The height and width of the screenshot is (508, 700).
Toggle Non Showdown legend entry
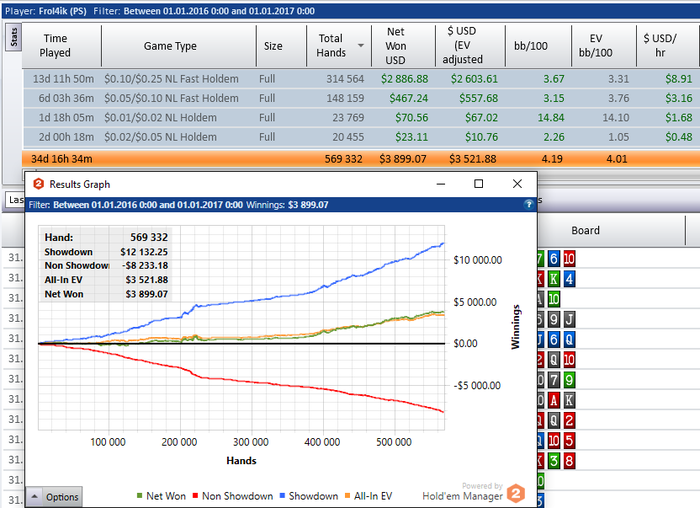tap(233, 496)
